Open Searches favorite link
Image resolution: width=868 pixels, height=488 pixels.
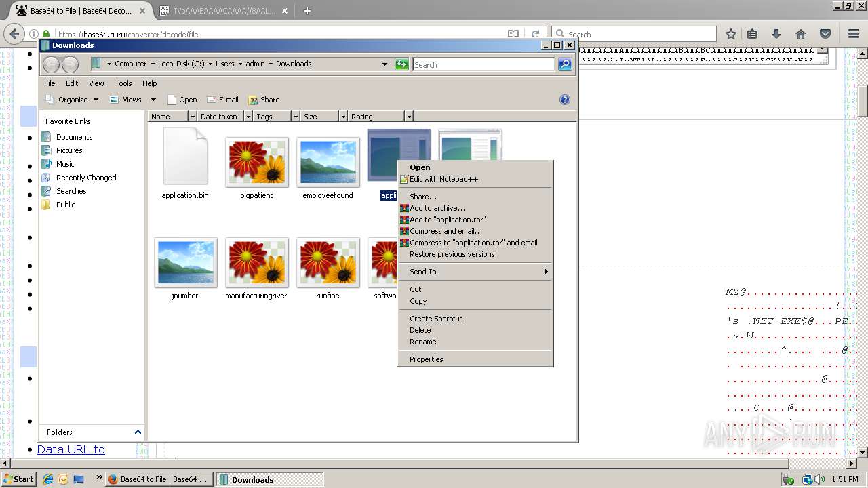71,191
